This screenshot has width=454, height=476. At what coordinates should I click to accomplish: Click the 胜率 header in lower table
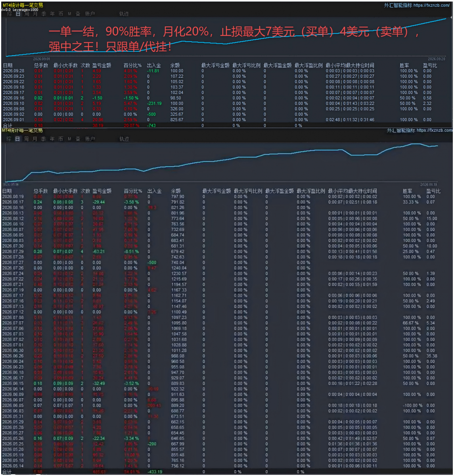[408, 191]
